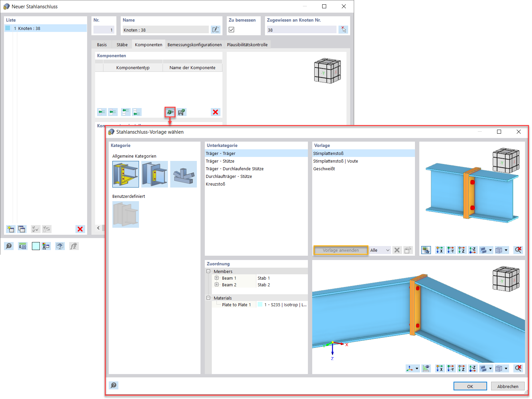The image size is (532, 399).
Task: Click the save-as-template icon under Komponenten
Action: tap(182, 112)
